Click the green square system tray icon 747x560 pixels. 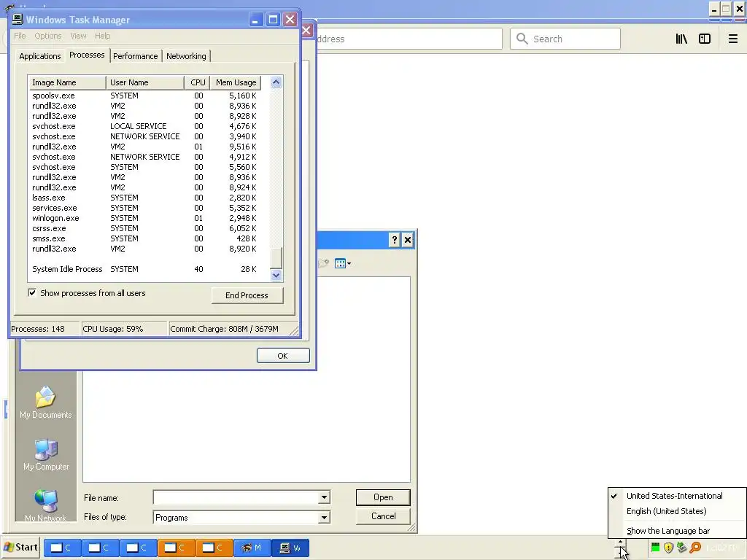click(x=656, y=548)
